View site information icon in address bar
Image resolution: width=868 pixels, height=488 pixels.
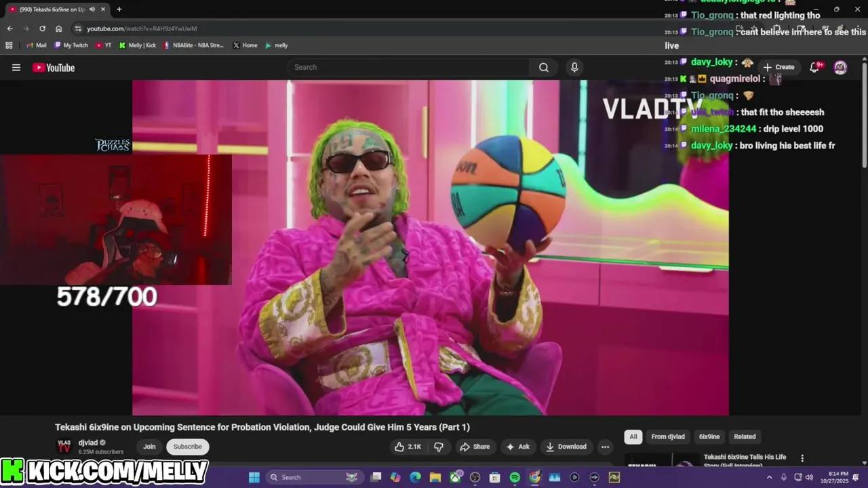click(78, 28)
